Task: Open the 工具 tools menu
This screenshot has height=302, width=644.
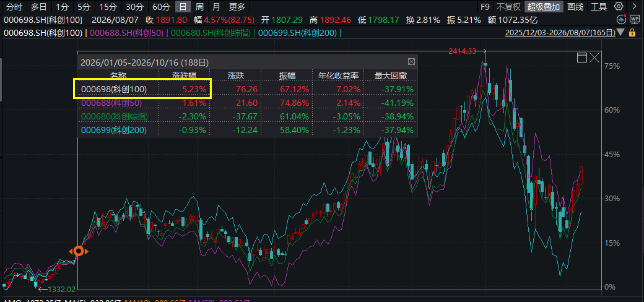Action: (x=598, y=6)
